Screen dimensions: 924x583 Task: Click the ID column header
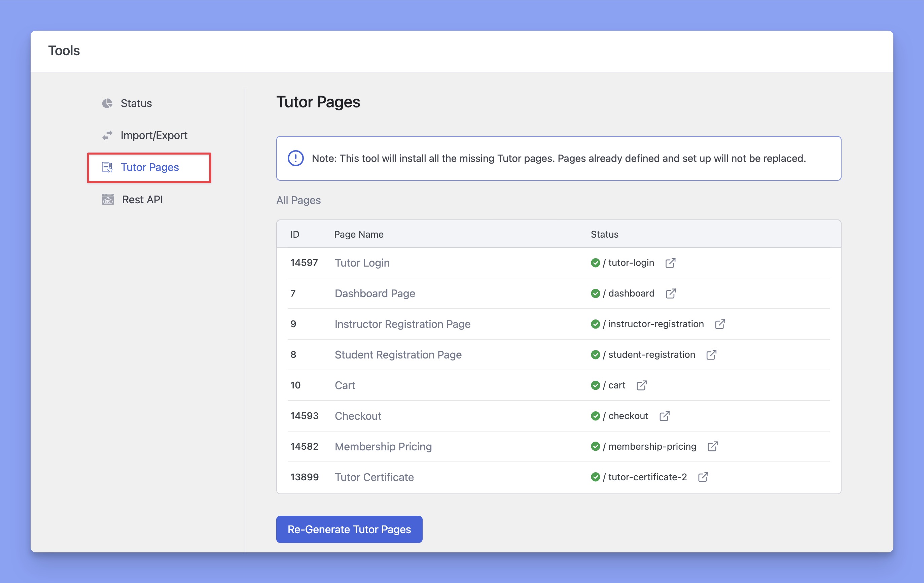pos(295,234)
